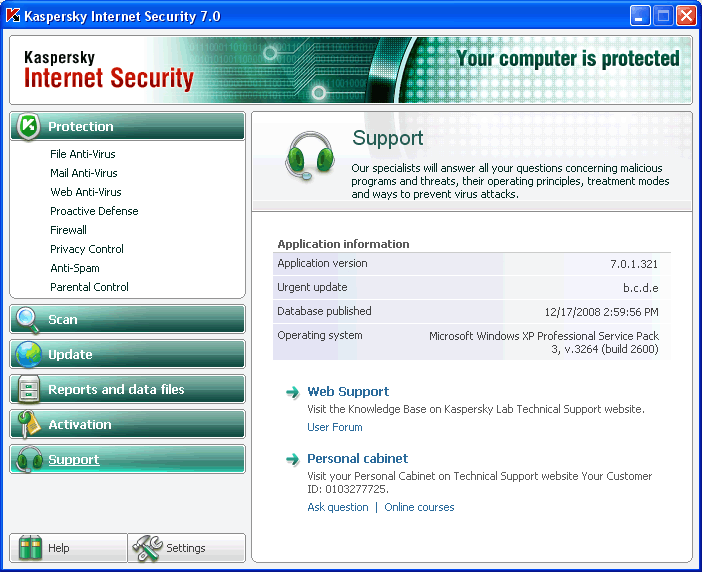Click the Scan magnifying glass icon
This screenshot has height=572, width=702.
(28, 320)
